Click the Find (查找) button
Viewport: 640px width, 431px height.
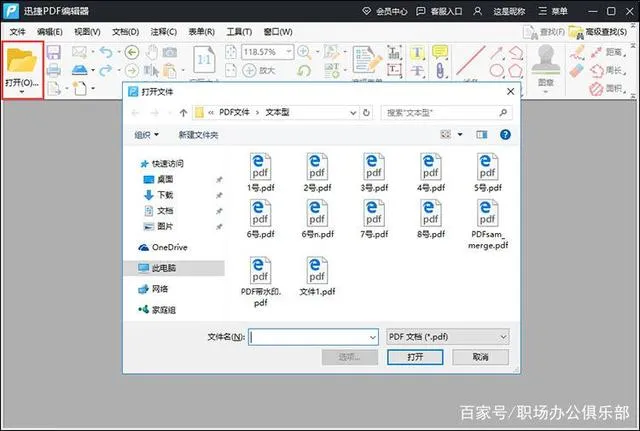[544, 32]
